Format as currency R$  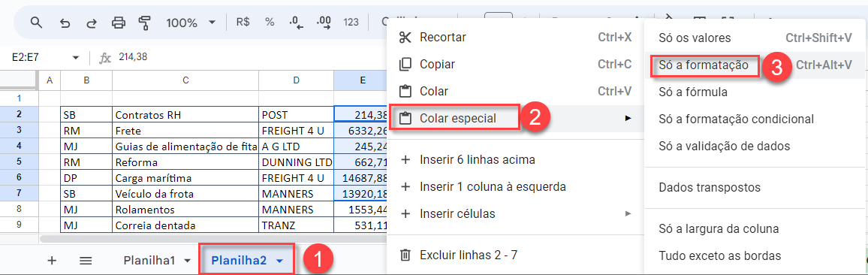pos(243,23)
